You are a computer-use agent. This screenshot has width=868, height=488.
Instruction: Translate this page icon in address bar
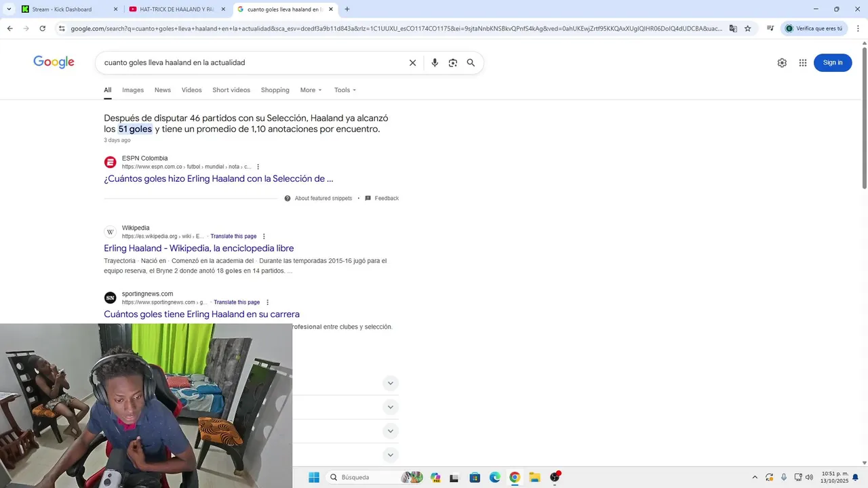(x=733, y=28)
